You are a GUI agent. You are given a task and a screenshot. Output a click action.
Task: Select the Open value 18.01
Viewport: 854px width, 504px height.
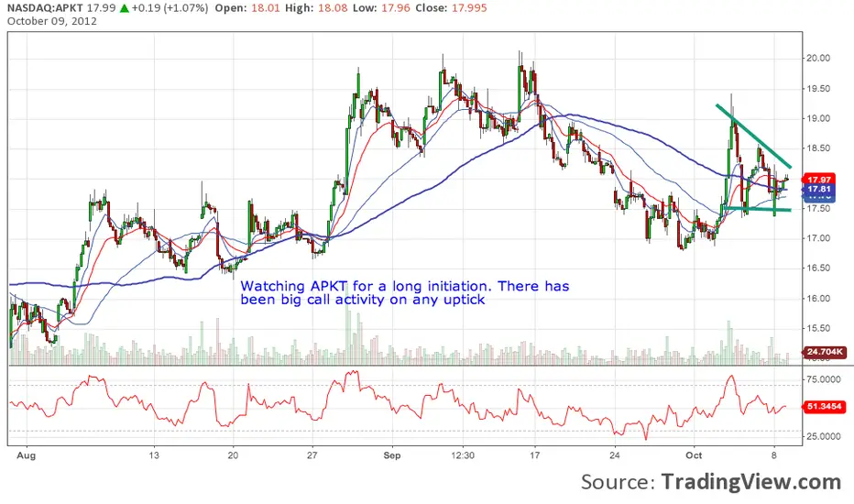[264, 8]
